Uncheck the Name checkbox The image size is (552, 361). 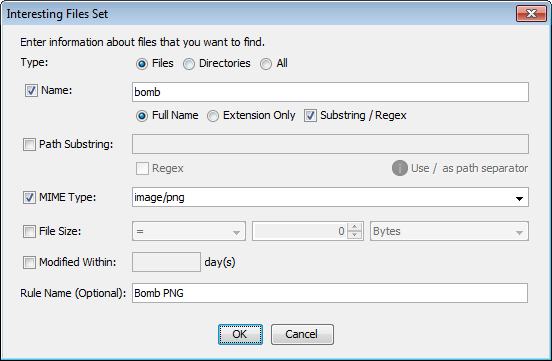tap(31, 91)
